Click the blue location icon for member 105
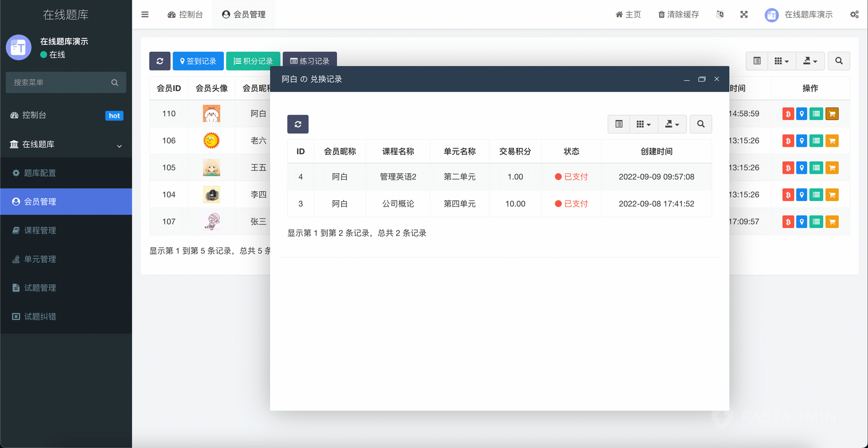The image size is (868, 448). point(801,168)
